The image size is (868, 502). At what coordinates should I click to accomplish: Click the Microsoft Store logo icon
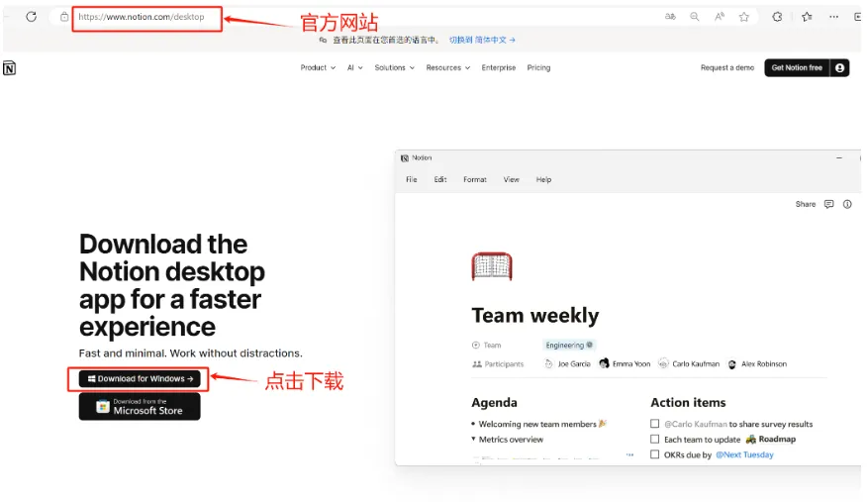click(103, 407)
